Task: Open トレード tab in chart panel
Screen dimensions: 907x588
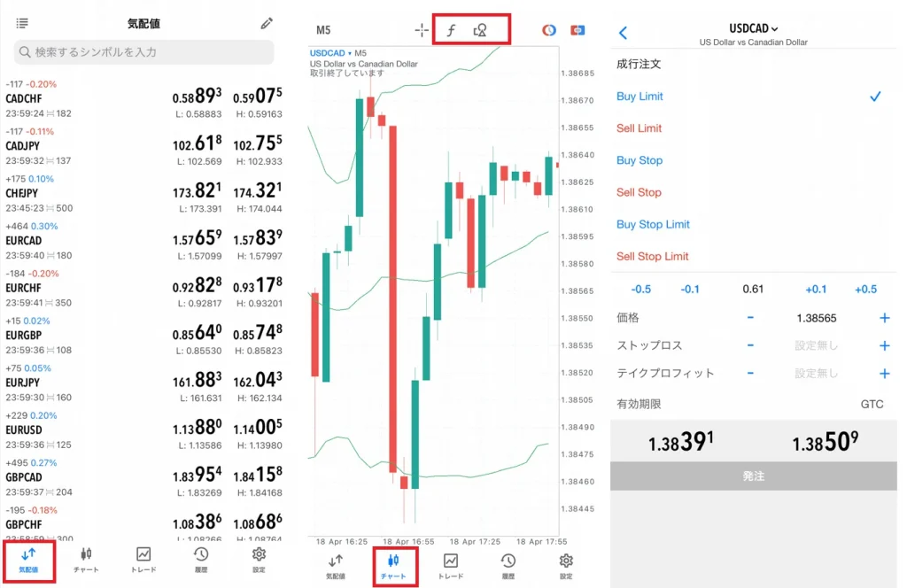Action: point(451,567)
